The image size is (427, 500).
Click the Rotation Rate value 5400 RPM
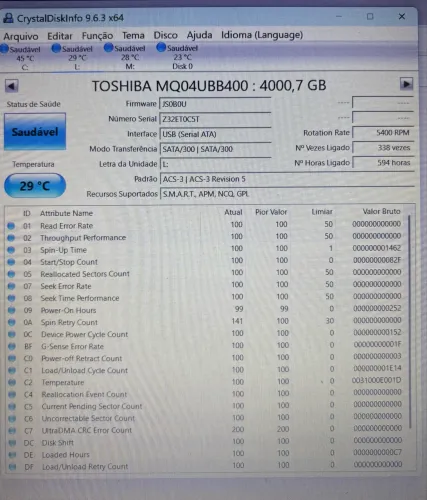click(x=383, y=133)
